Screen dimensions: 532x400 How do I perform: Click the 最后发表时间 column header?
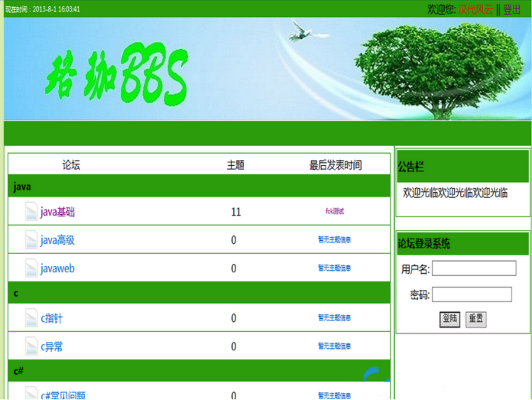pyautogui.click(x=336, y=165)
